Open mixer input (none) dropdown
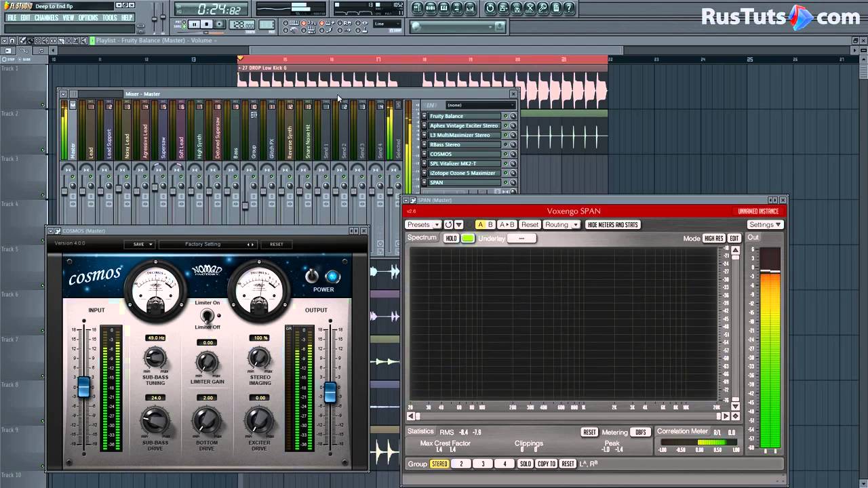The height and width of the screenshot is (488, 868). pyautogui.click(x=480, y=105)
